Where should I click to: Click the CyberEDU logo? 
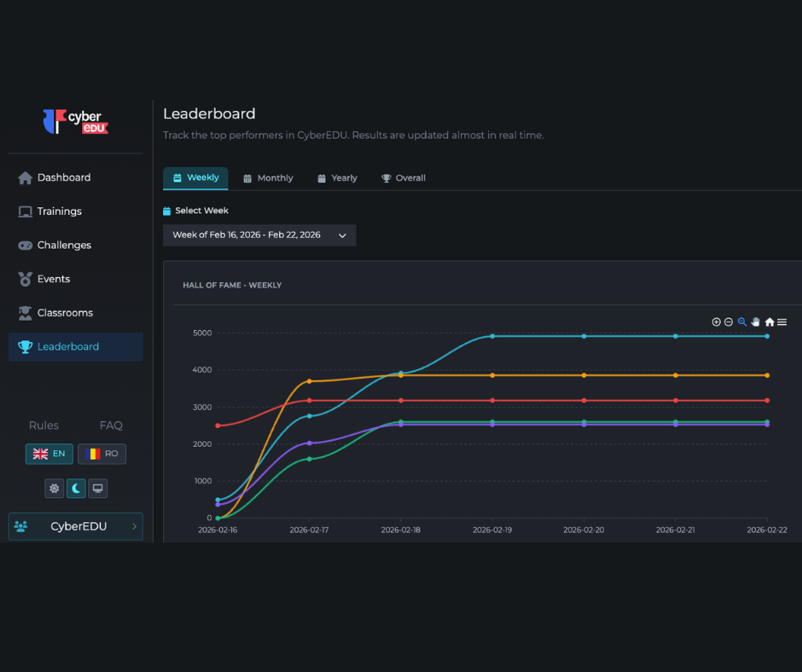pos(76,122)
